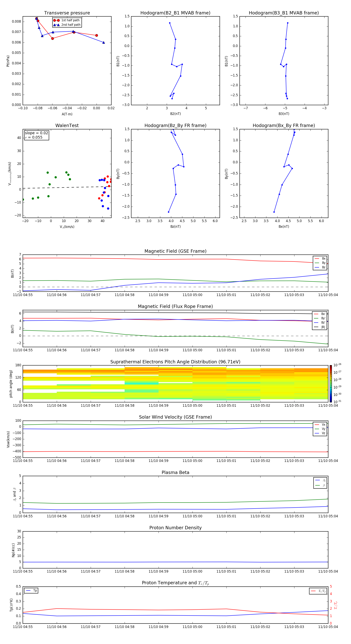Select the Bx' legend entry in Flux Rope plot
Image resolution: width=351 pixels, height=644 pixels.
[x=320, y=314]
